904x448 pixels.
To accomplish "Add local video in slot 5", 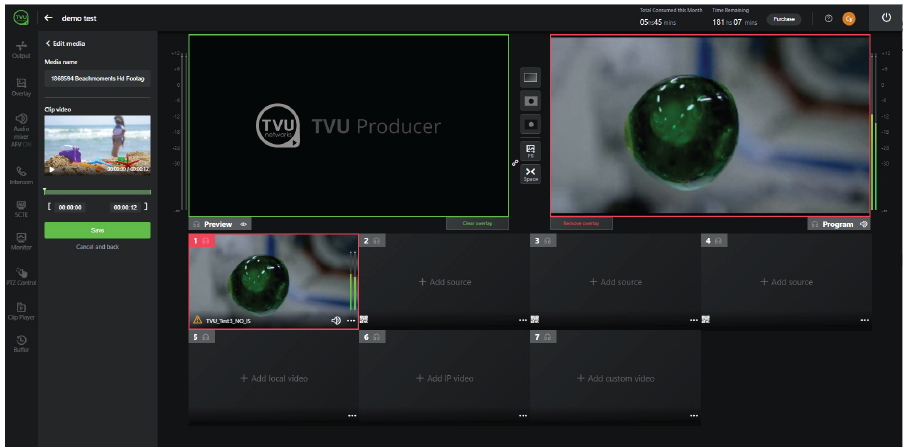I will 273,379.
